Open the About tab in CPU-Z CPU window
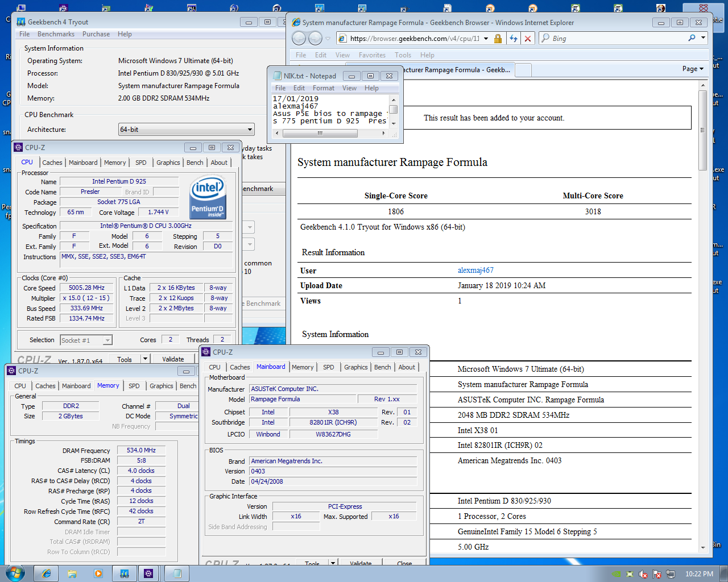This screenshot has height=582, width=728. click(x=219, y=163)
